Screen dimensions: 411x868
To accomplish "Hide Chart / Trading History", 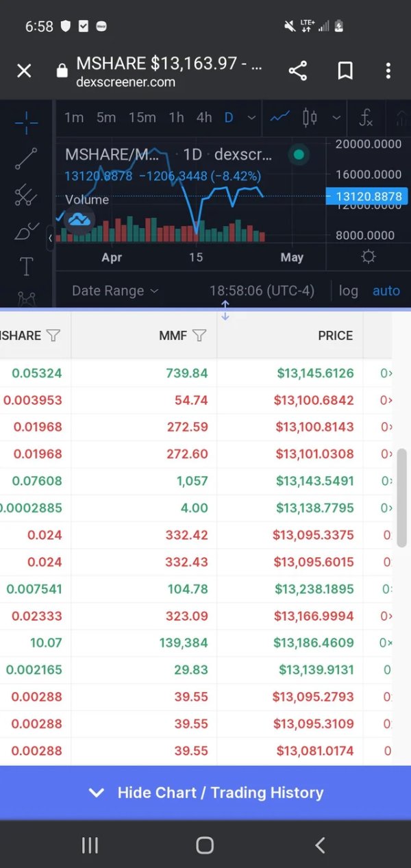I will [206, 793].
